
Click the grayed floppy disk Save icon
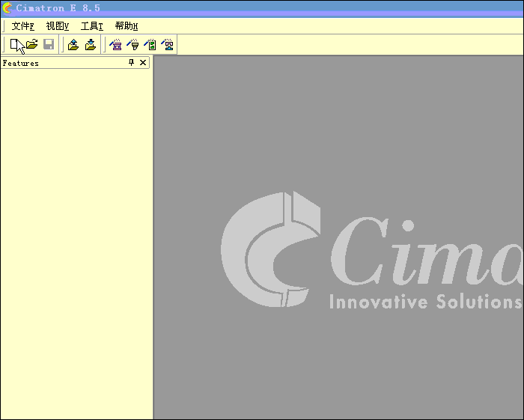pos(49,44)
